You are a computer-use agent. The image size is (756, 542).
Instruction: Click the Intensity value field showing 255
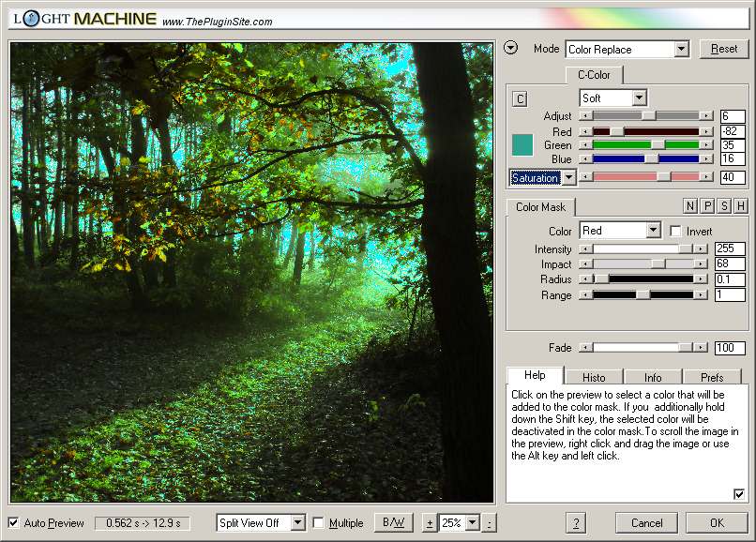(x=730, y=248)
